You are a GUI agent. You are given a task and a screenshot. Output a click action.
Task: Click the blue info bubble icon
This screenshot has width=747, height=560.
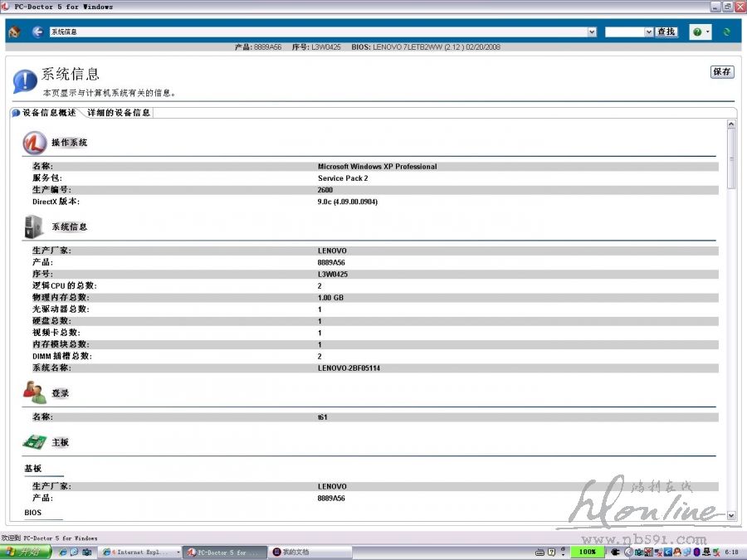25,81
